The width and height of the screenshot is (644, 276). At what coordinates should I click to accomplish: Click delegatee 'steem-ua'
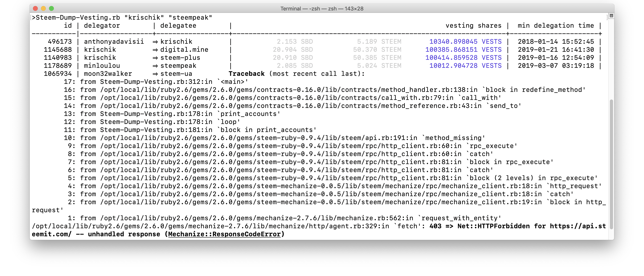point(176,74)
